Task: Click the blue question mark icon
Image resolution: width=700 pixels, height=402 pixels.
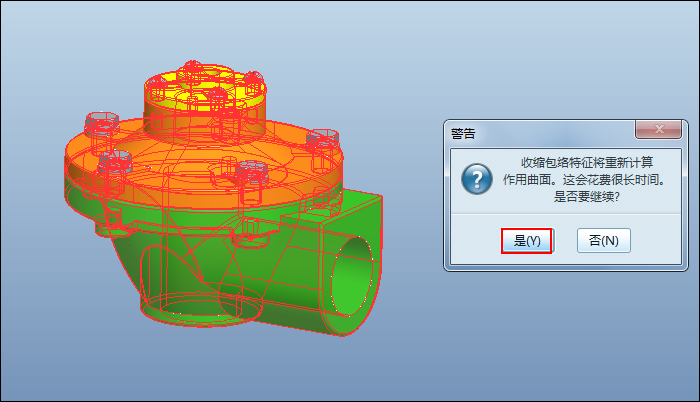Action: (x=477, y=179)
